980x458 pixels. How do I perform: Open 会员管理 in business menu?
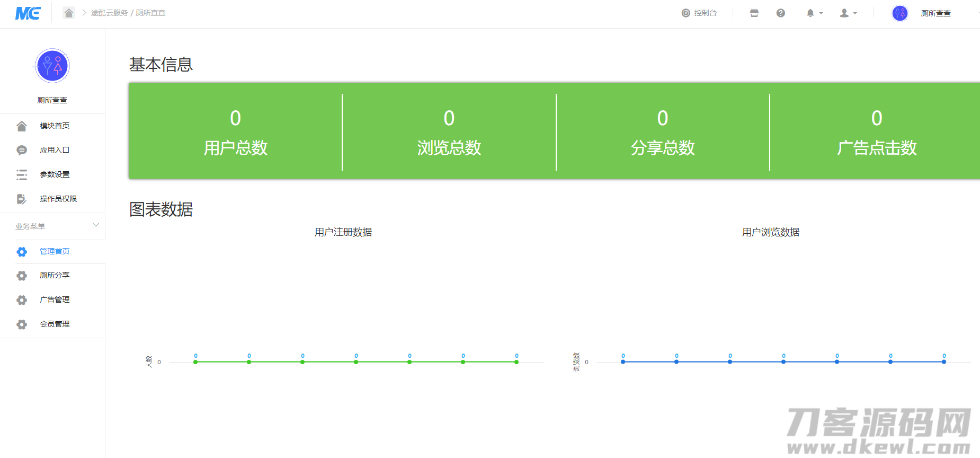[55, 324]
